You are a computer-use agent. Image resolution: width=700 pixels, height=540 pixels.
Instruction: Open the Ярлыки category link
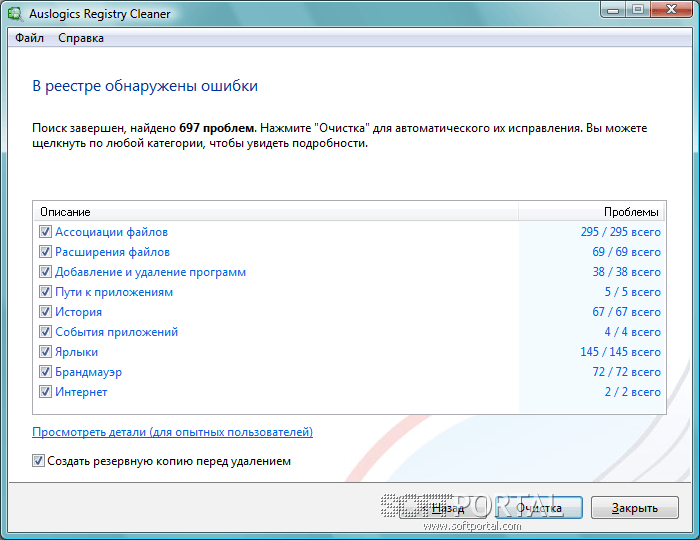coord(76,352)
